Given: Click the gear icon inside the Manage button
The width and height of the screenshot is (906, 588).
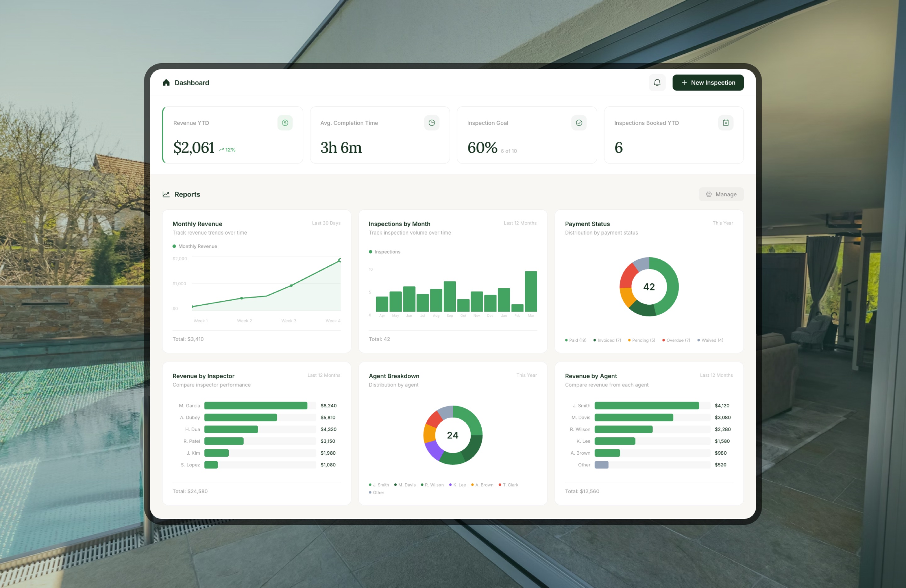Looking at the screenshot, I should click(709, 194).
